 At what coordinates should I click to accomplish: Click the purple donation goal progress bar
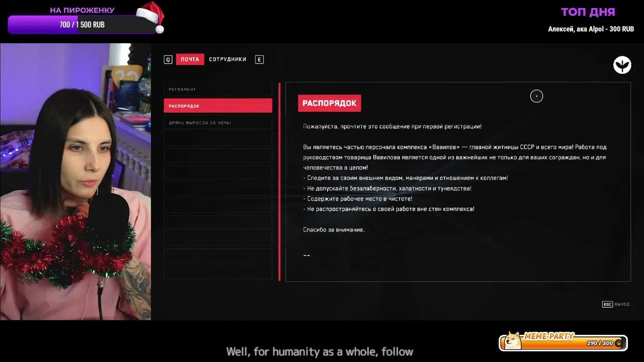coord(83,24)
